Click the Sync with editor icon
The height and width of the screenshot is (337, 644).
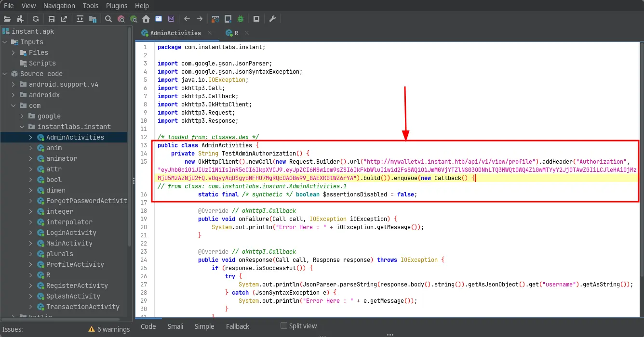(x=80, y=19)
